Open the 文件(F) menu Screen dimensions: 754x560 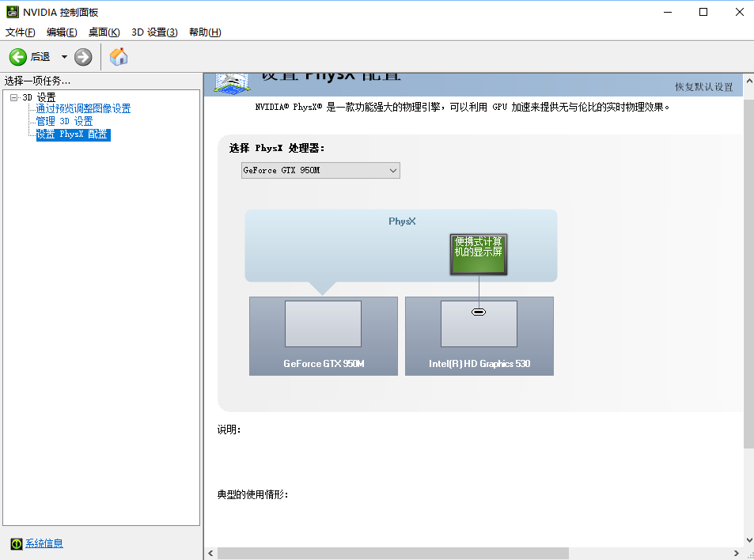click(x=21, y=32)
